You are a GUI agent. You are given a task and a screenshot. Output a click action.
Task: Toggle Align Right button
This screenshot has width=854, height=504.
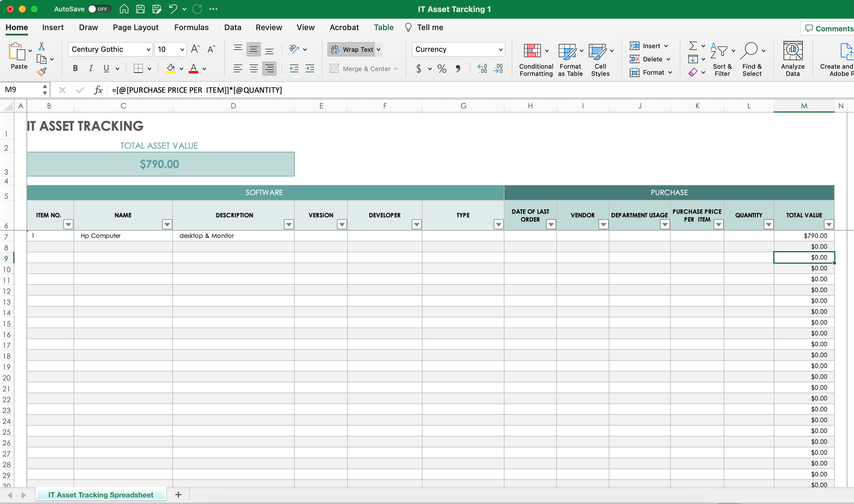pyautogui.click(x=269, y=69)
